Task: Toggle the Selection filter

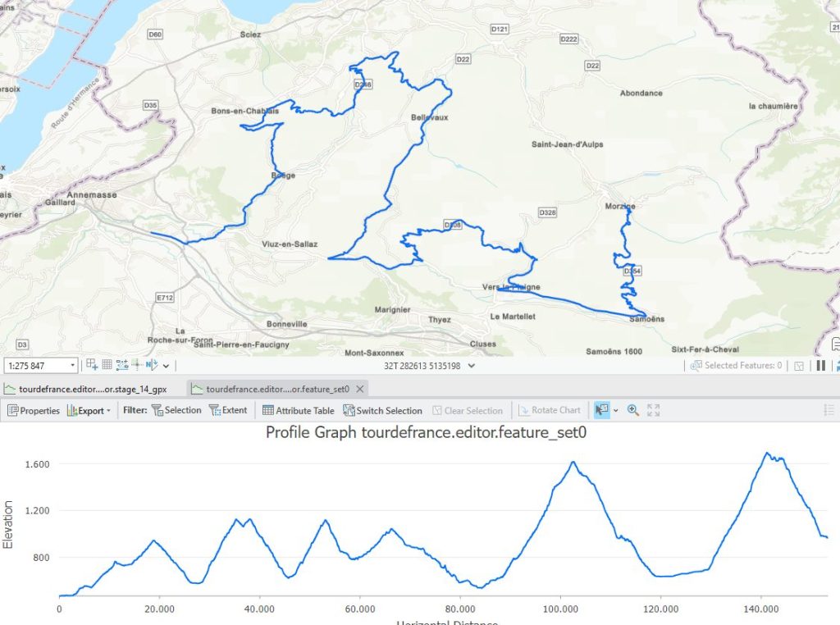Action: tap(176, 410)
